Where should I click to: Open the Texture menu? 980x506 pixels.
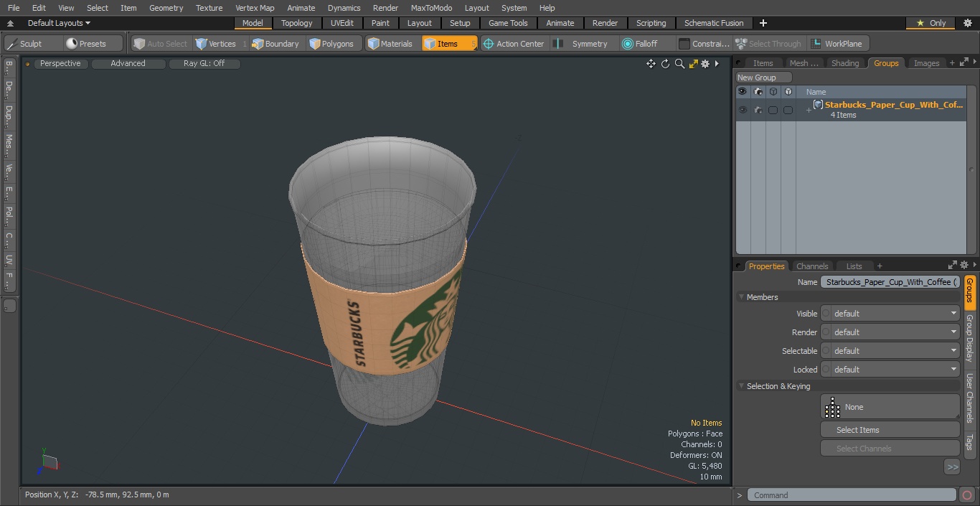click(x=209, y=8)
